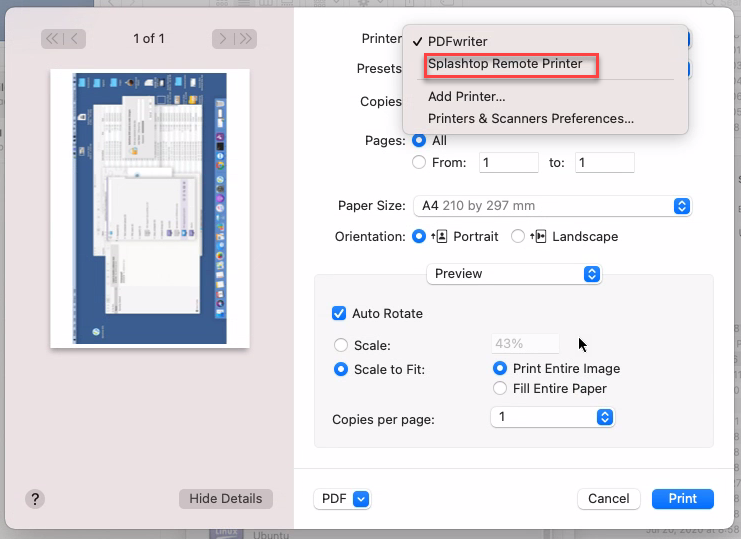The image size is (741, 539).
Task: Go to next page arrow
Action: [223, 39]
